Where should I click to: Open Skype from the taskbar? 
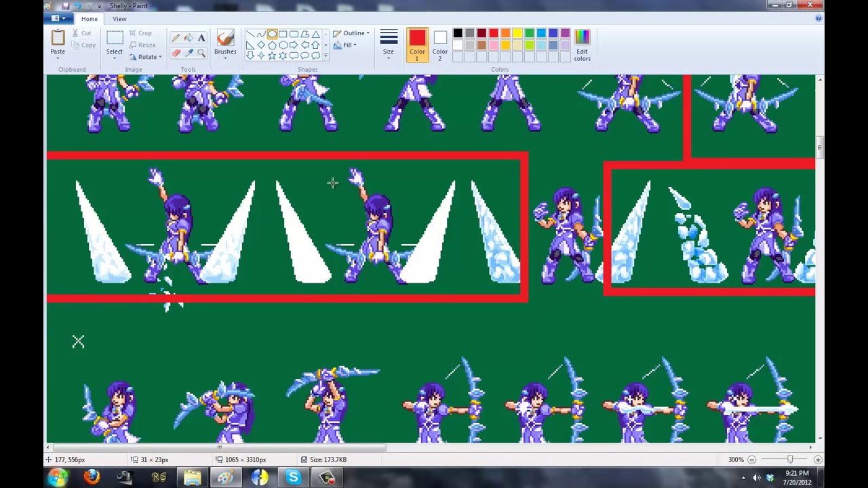[x=293, y=478]
